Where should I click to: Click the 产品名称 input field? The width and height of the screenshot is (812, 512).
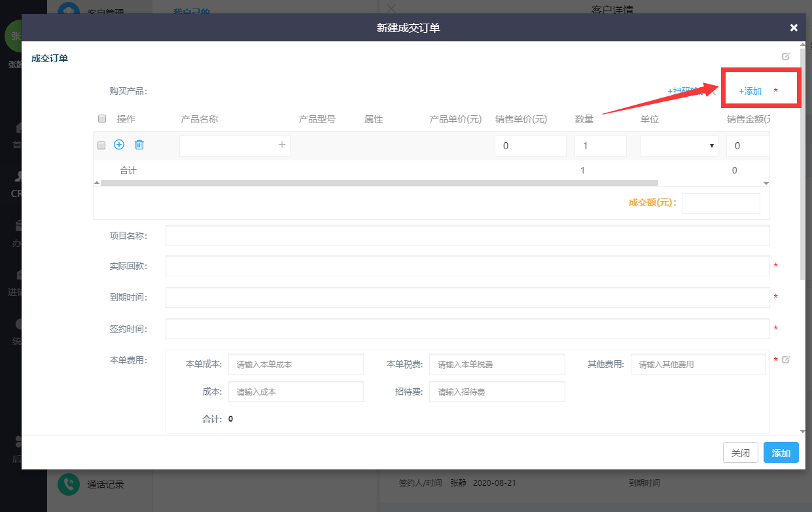[x=235, y=146]
